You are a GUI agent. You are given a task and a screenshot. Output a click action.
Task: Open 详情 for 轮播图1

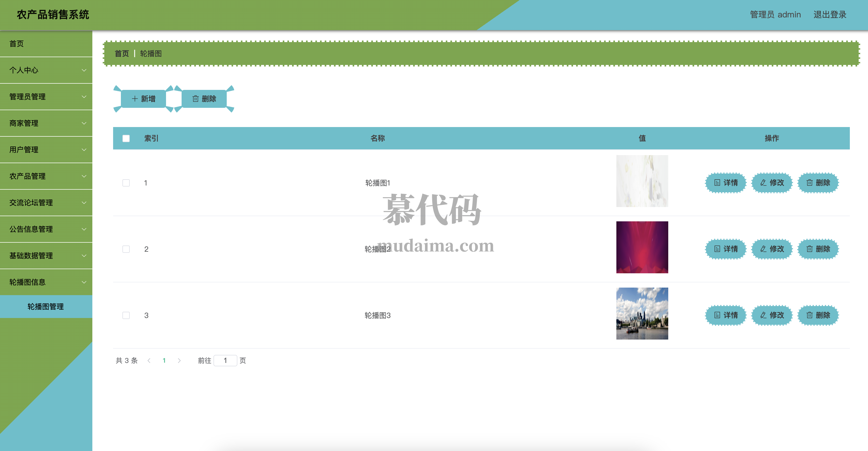726,183
